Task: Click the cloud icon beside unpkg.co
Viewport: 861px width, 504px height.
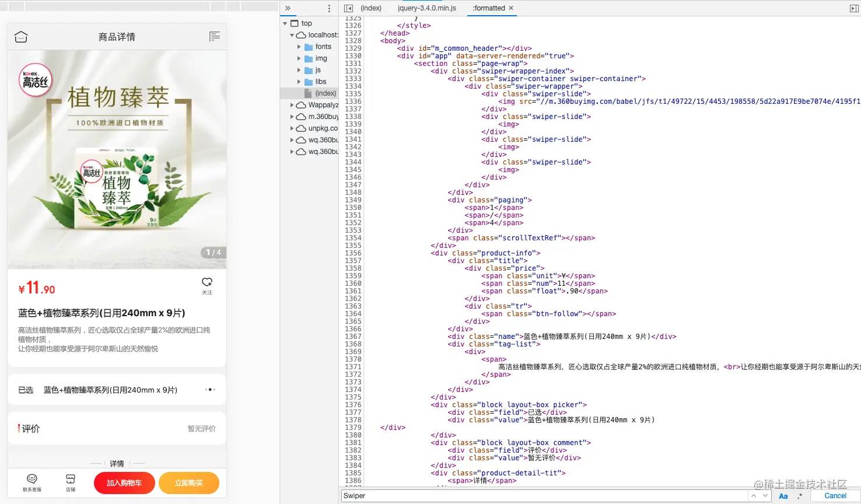Action: pos(301,128)
